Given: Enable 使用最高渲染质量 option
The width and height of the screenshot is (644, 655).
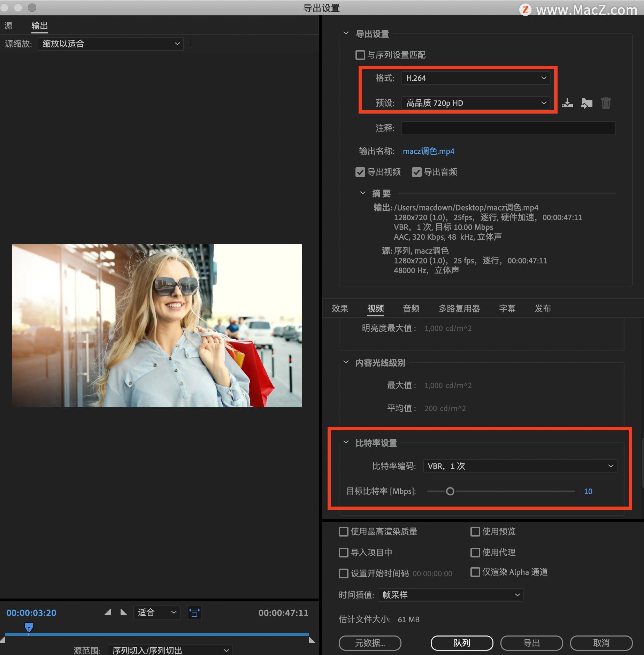Looking at the screenshot, I should (x=344, y=531).
